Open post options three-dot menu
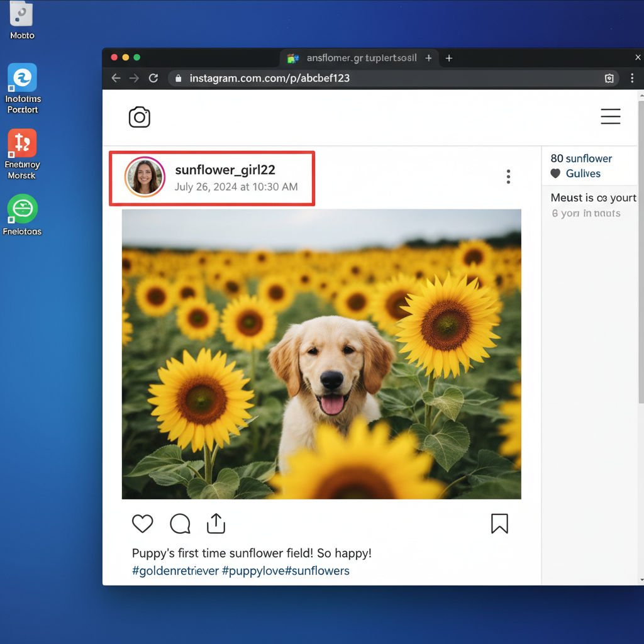 (x=508, y=177)
